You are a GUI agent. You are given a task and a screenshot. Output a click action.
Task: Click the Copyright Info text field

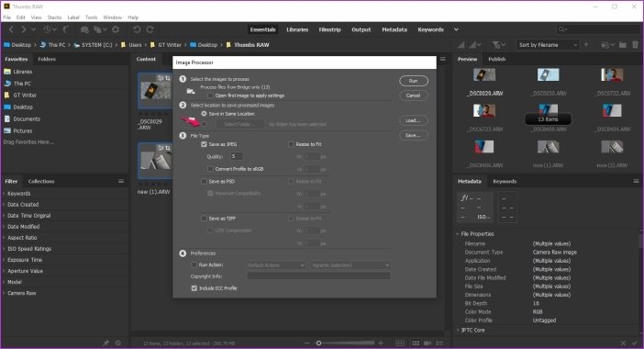click(x=318, y=276)
